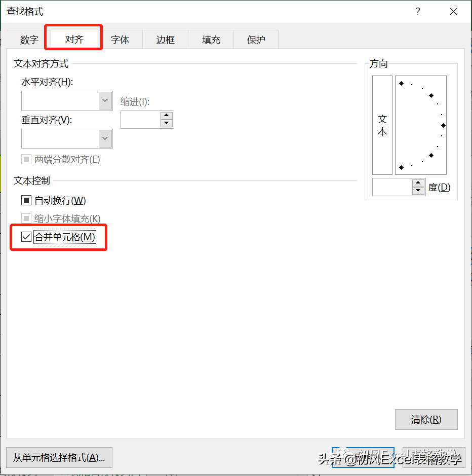The width and height of the screenshot is (472, 476).
Task: Increase degrees with the up arrow
Action: (x=418, y=183)
